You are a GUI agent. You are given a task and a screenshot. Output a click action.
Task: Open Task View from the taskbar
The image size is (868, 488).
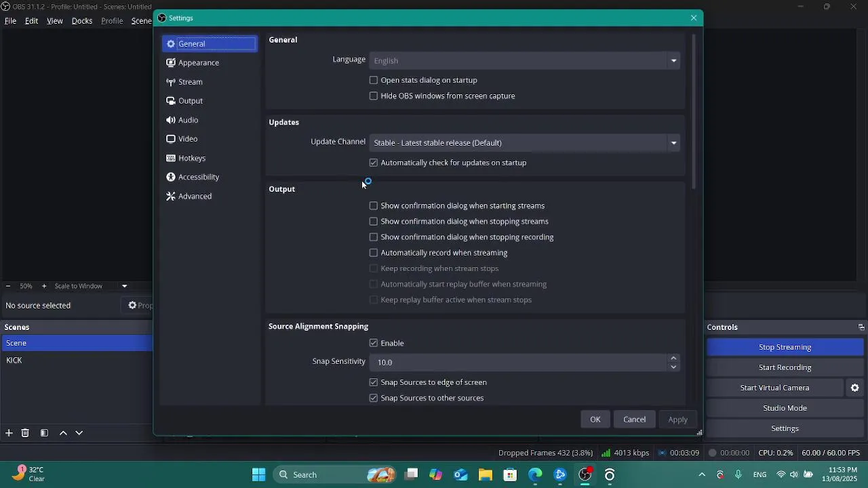click(x=411, y=474)
